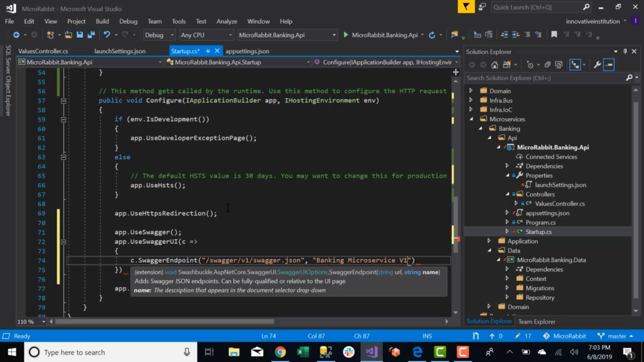Viewport: 644px width, 362px height.
Task: Click the browser refresh icon in the toolbar
Action: [432, 35]
